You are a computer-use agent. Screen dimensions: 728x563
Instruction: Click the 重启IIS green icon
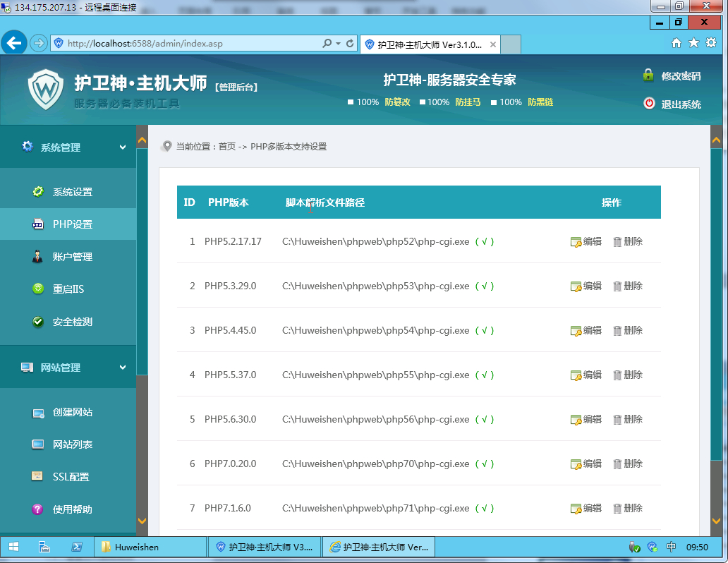click(x=38, y=289)
